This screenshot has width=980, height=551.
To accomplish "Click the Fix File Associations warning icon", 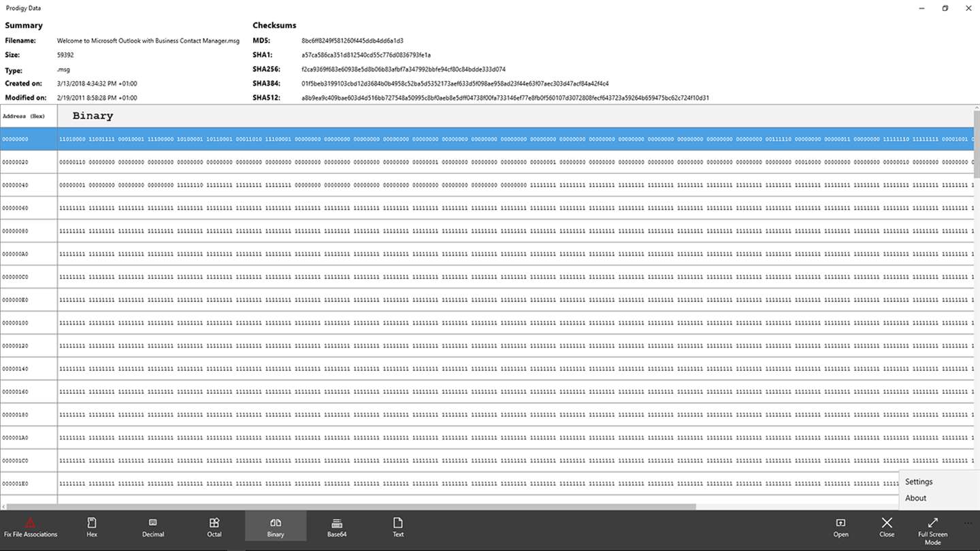I will pos(30,523).
